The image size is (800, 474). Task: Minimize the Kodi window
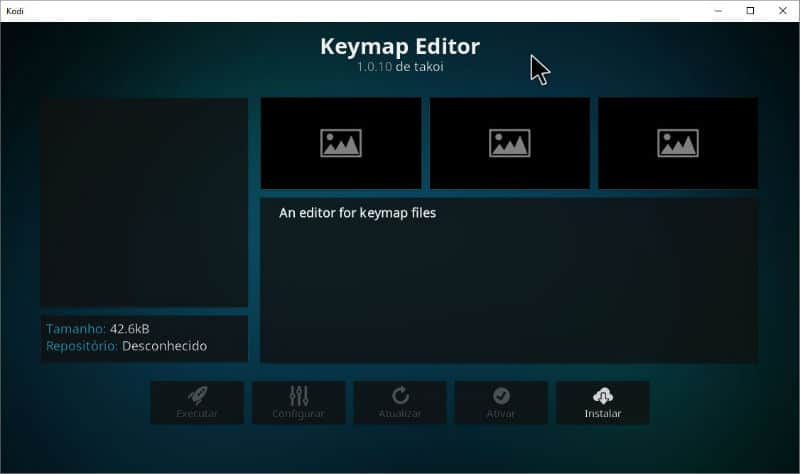coord(718,11)
